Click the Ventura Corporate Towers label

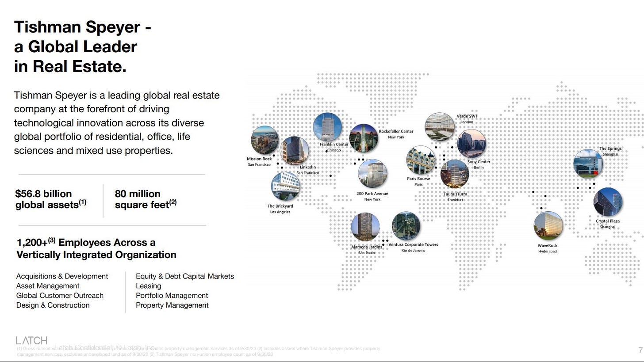(x=413, y=244)
